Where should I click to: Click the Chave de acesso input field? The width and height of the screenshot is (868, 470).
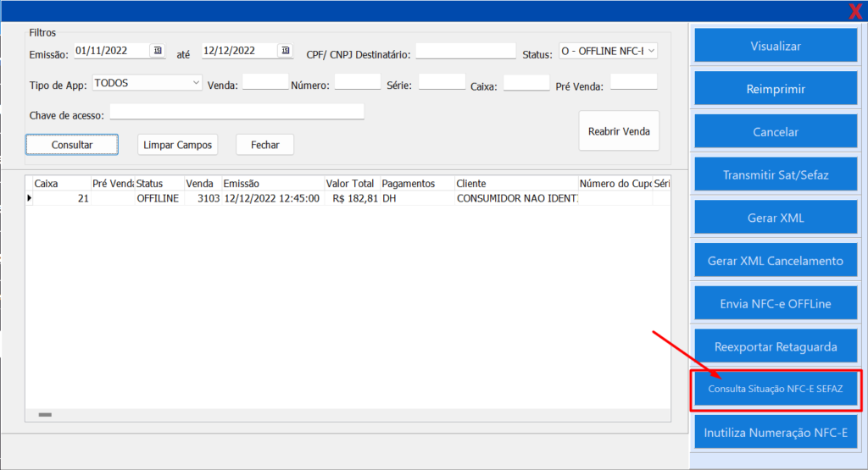pyautogui.click(x=236, y=113)
